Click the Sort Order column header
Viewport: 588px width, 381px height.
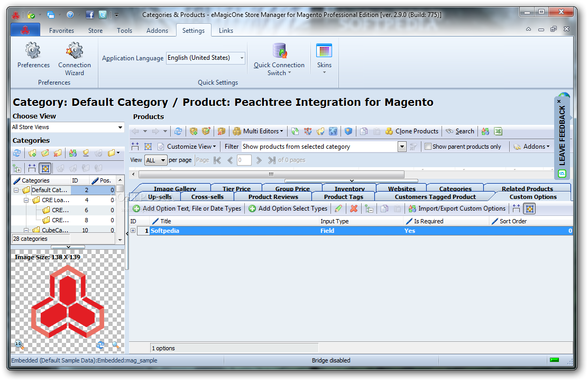pos(531,222)
